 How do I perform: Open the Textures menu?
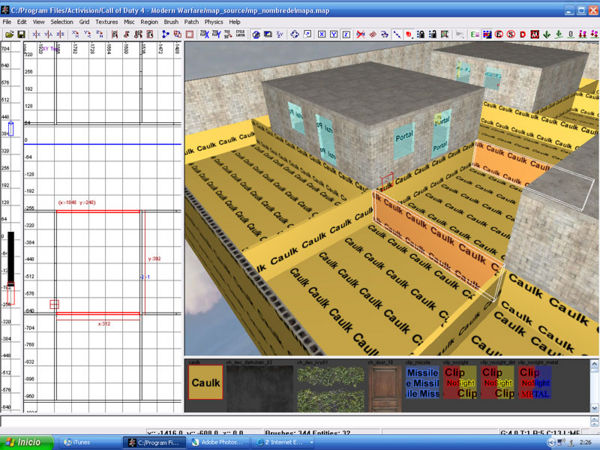107,22
